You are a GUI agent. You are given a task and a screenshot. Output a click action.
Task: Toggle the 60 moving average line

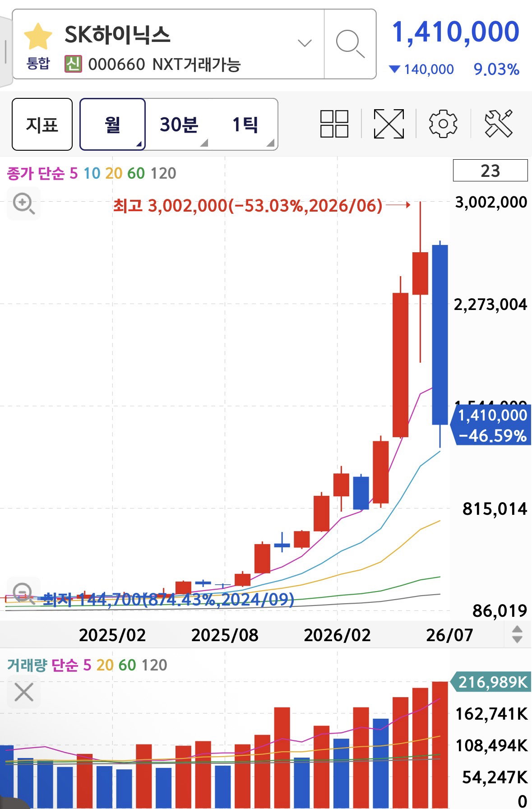136,173
